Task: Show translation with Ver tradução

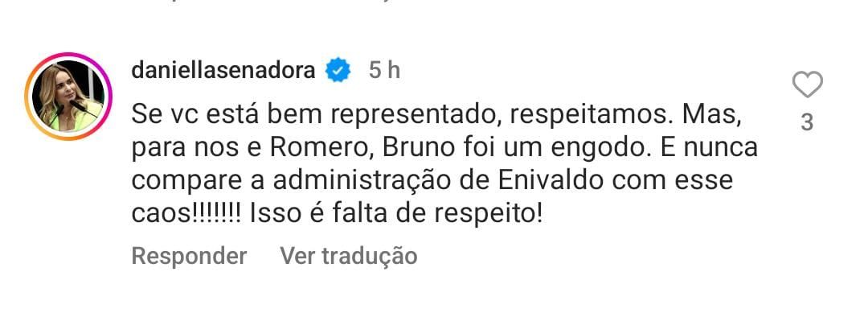Action: tap(348, 257)
